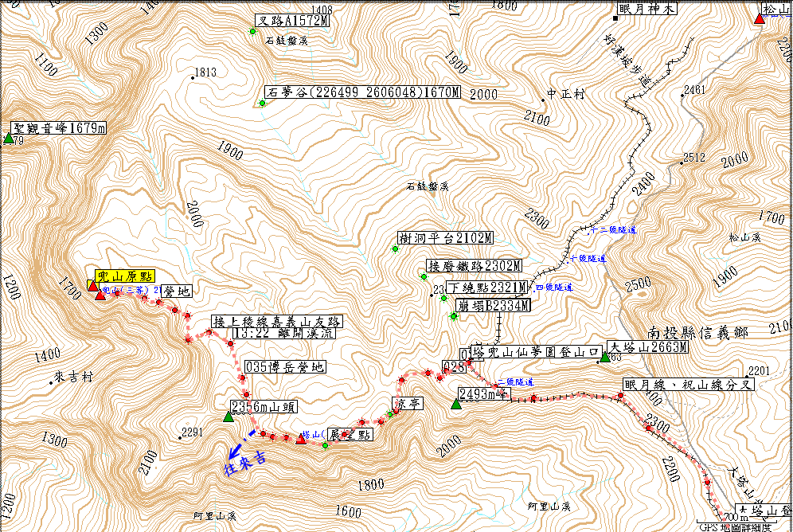Select the spot height dot labeled 2291

tap(179, 438)
